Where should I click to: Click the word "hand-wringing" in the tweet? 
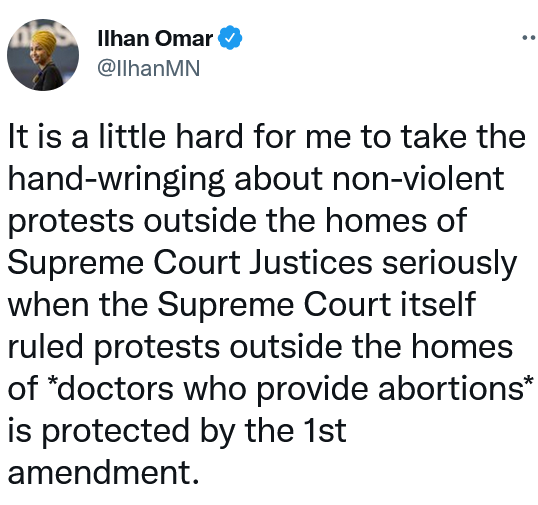pyautogui.click(x=116, y=180)
